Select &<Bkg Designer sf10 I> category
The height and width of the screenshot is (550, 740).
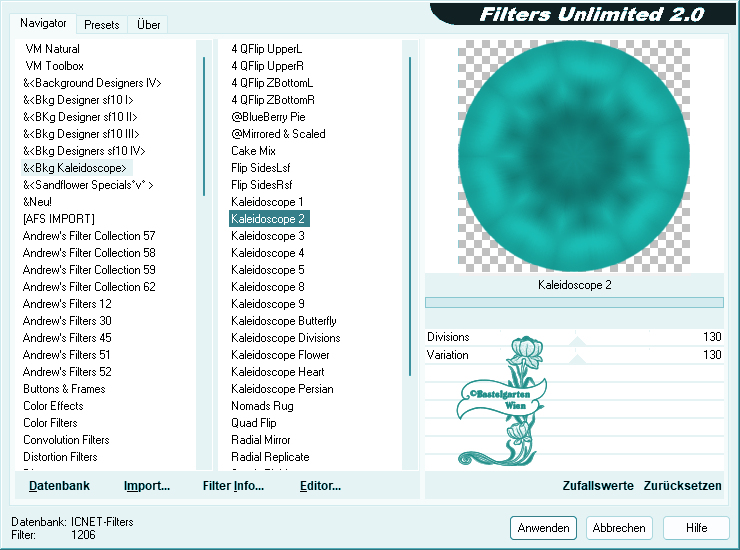coord(78,100)
